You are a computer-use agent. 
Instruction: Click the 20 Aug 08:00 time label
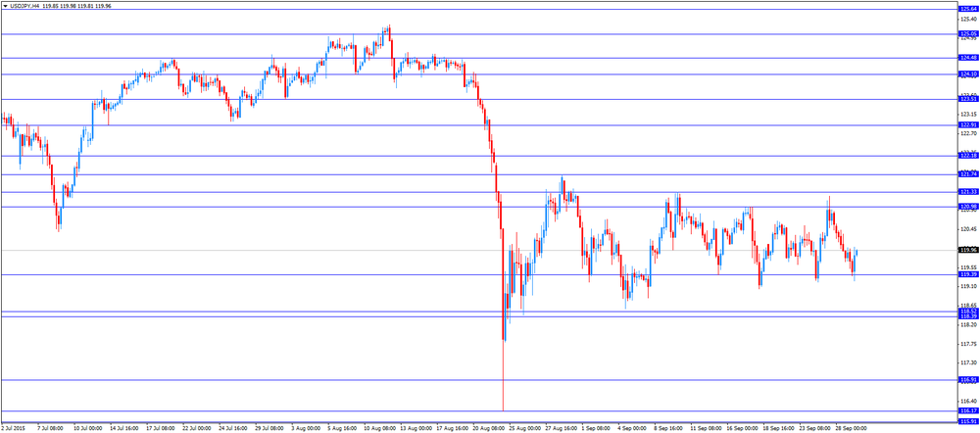click(x=487, y=429)
